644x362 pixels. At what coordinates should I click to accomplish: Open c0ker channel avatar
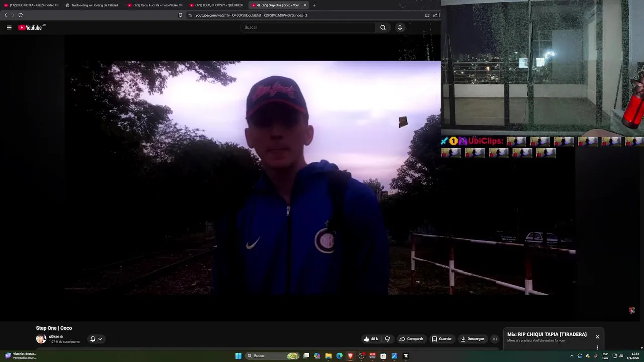point(41,339)
